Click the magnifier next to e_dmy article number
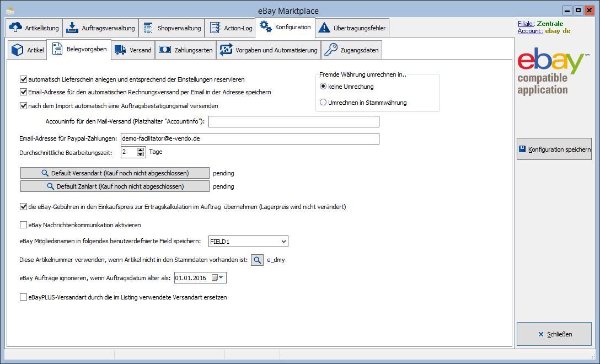600x364 pixels. pyautogui.click(x=257, y=260)
